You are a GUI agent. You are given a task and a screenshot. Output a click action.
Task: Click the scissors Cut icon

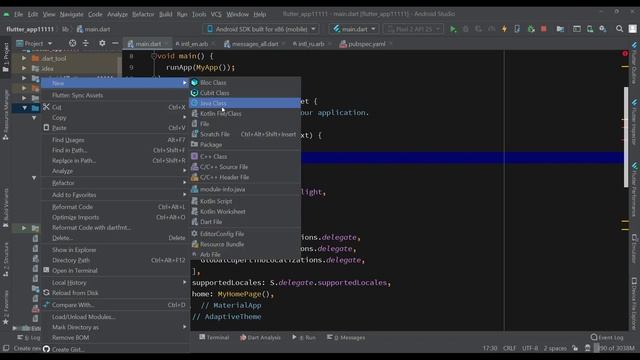[x=46, y=107]
